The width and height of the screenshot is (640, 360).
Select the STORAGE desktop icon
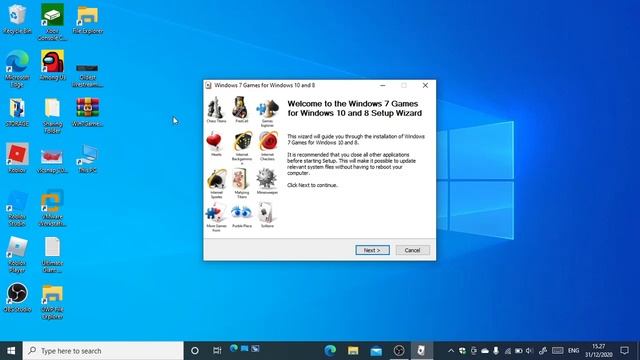(x=17, y=113)
